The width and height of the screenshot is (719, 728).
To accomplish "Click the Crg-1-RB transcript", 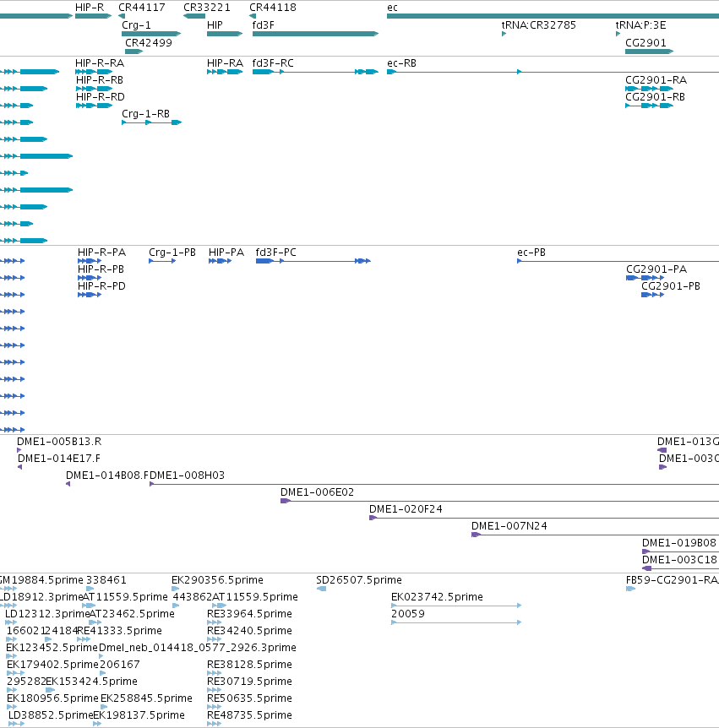I will (x=151, y=122).
